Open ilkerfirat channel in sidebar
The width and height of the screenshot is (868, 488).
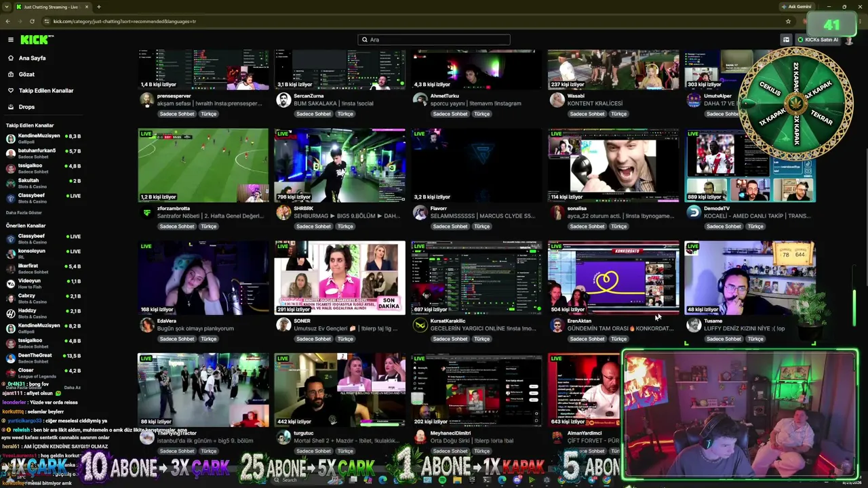pyautogui.click(x=43, y=269)
